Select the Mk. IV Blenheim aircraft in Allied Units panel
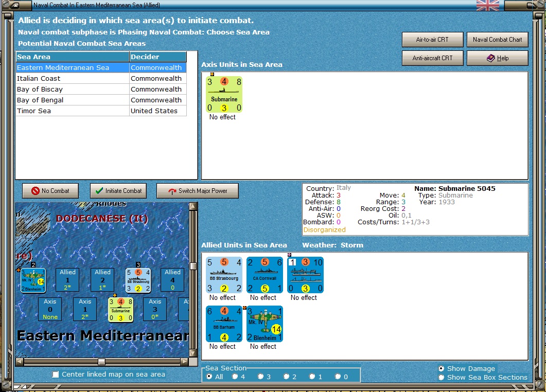 [x=265, y=324]
